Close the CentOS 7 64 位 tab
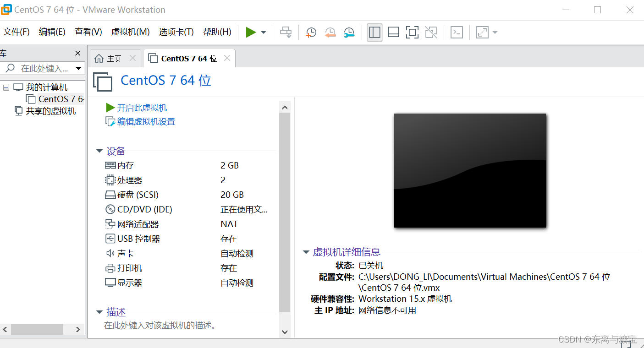Viewport: 644px width, 348px height. click(x=227, y=58)
